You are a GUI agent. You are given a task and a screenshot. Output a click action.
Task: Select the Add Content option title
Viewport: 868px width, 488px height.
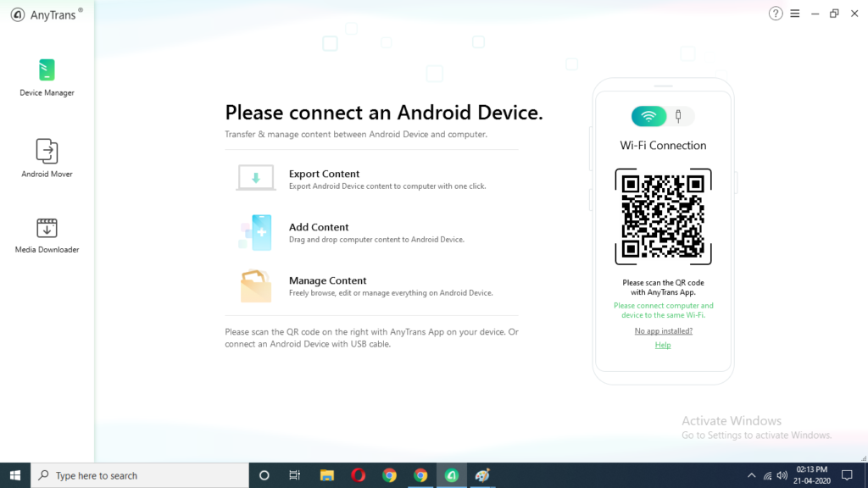(x=319, y=227)
